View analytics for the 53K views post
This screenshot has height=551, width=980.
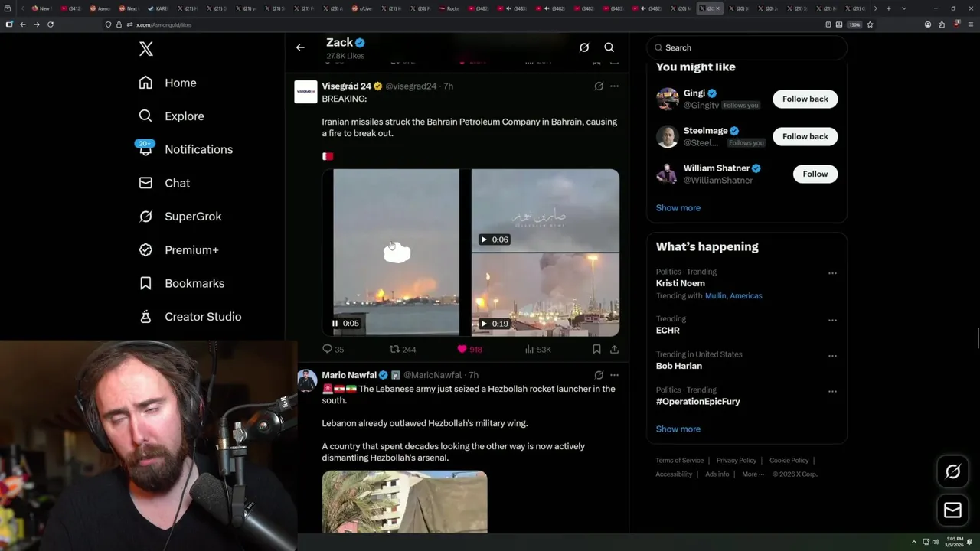click(x=537, y=349)
